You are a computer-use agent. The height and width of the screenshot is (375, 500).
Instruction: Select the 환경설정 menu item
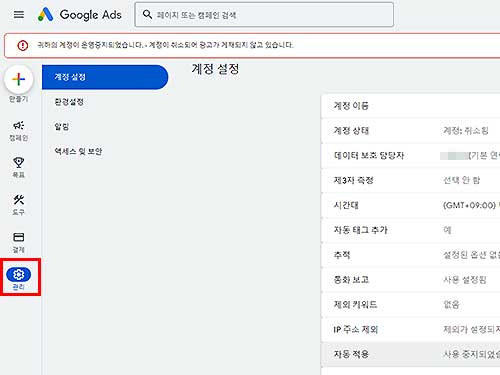69,102
